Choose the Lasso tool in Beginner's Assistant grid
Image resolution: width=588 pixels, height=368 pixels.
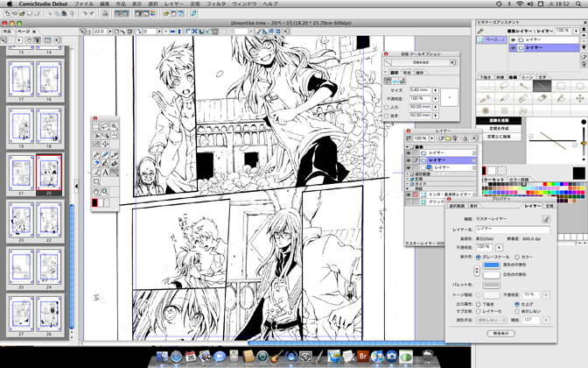tap(504, 86)
